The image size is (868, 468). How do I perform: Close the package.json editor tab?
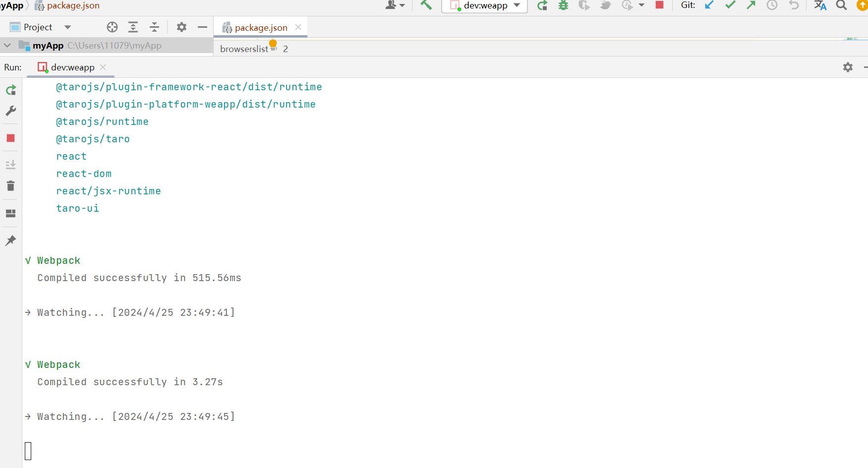pos(298,27)
